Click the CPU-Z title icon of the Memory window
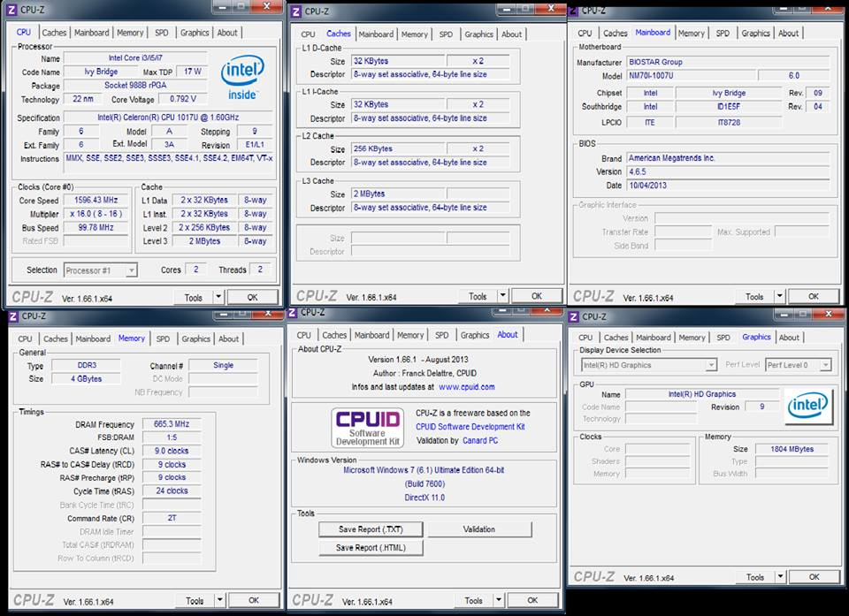Viewport: 849px width, 616px height. tap(14, 316)
